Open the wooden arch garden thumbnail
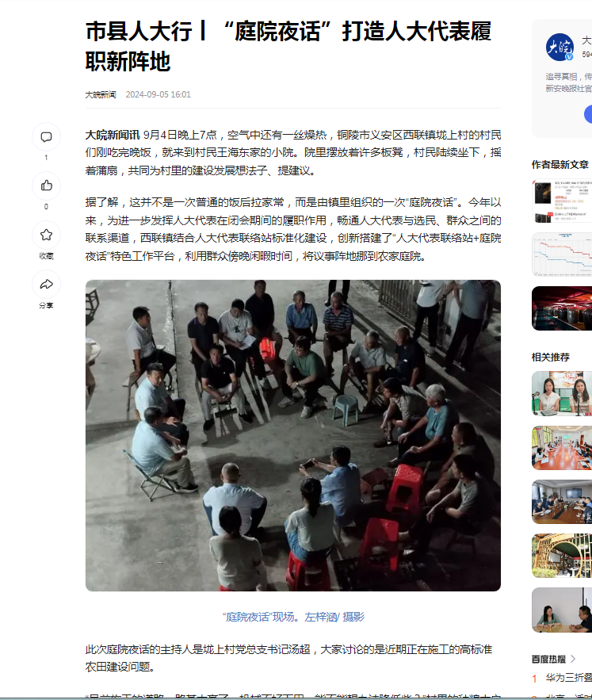Image resolution: width=592 pixels, height=700 pixels. (x=562, y=556)
